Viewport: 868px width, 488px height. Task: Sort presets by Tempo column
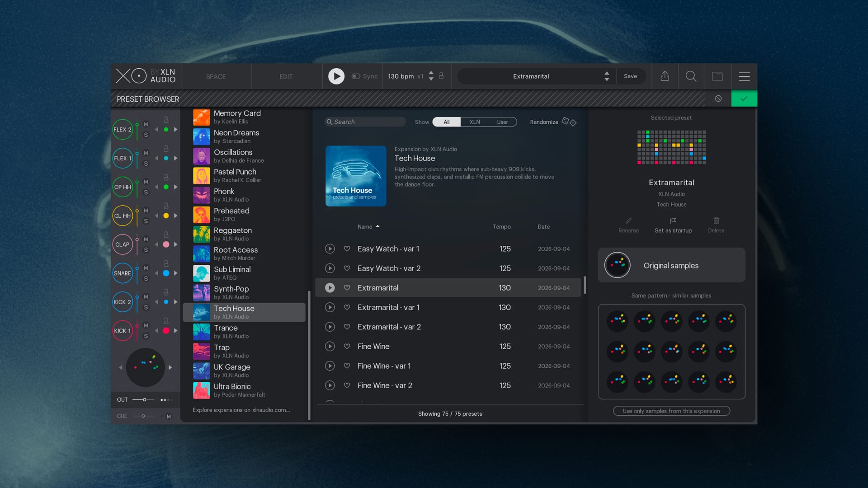502,226
